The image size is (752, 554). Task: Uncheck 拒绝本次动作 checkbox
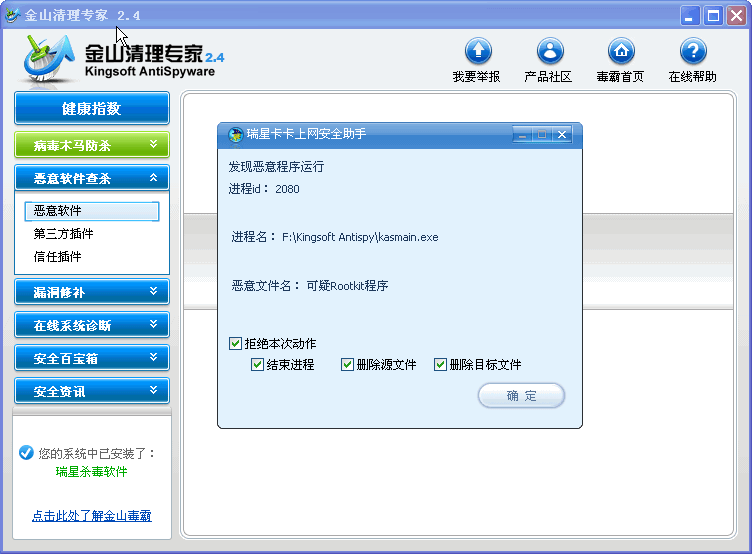pyautogui.click(x=235, y=343)
